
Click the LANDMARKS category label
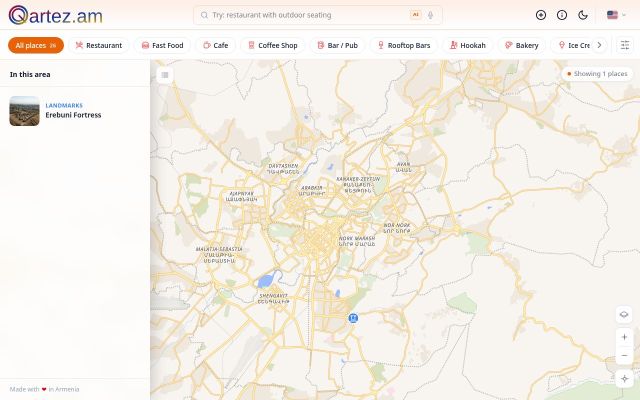pos(64,105)
